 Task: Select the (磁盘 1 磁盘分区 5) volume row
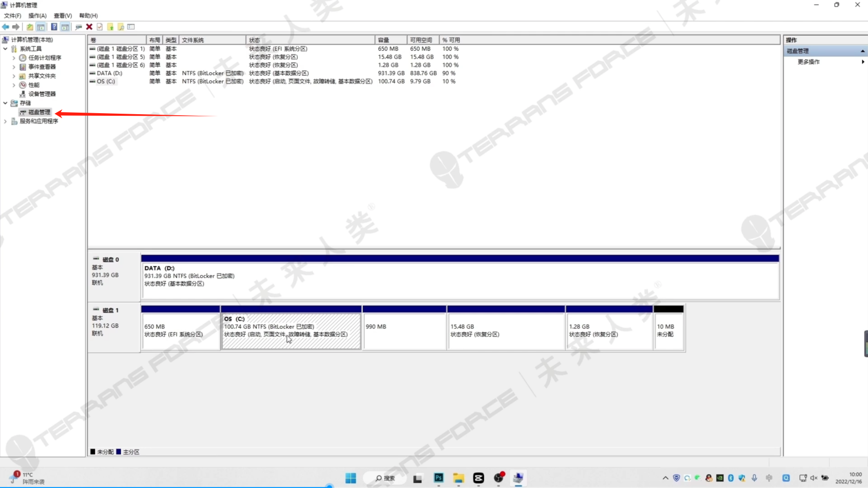pyautogui.click(x=274, y=57)
